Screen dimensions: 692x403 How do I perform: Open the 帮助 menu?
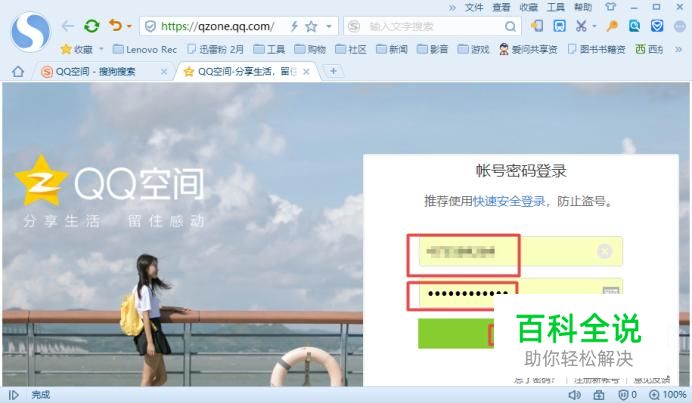pos(583,8)
